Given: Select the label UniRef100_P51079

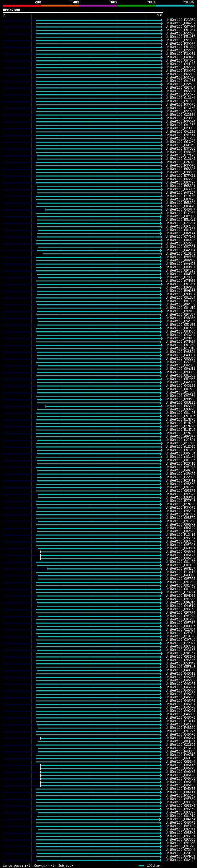Looking at the screenshot, I should [x=180, y=47].
